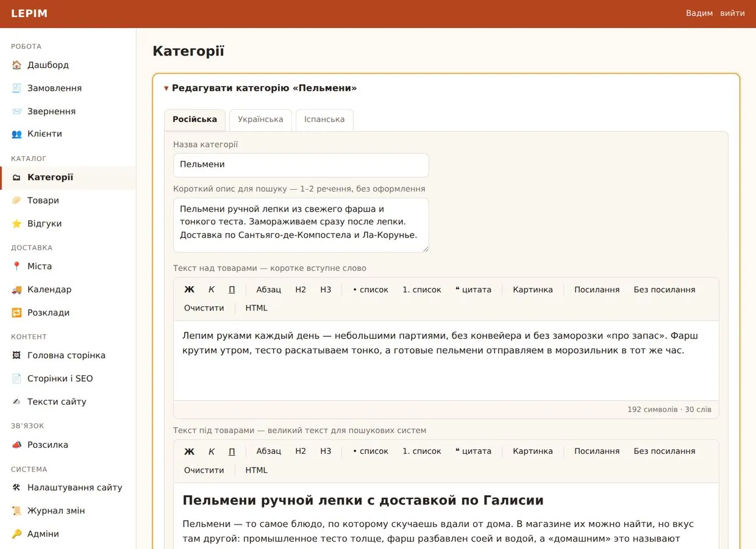This screenshot has height=549, width=756.
Task: Click the Розклади repeat icon
Action: tap(16, 312)
